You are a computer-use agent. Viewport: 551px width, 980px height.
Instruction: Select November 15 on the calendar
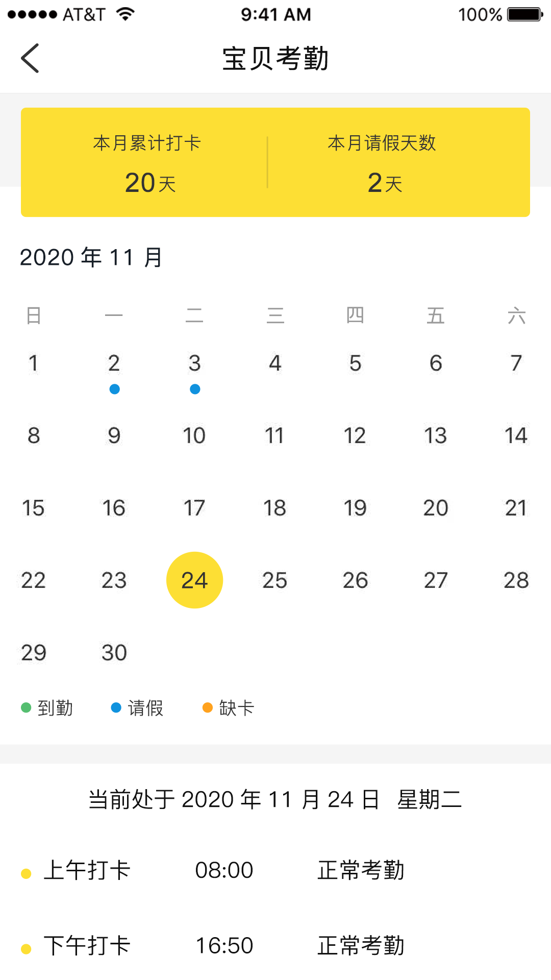click(x=33, y=507)
